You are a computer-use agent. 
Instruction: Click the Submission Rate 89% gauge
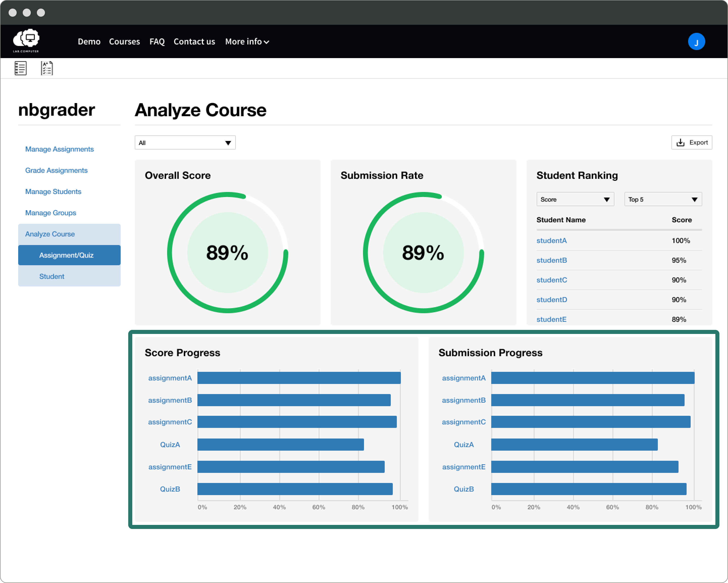[x=423, y=252]
